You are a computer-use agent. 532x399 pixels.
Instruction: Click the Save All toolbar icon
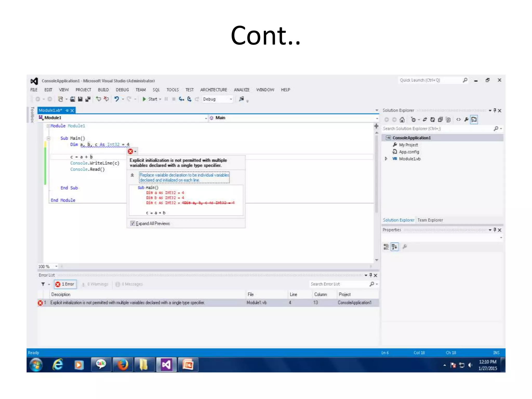[x=88, y=99]
